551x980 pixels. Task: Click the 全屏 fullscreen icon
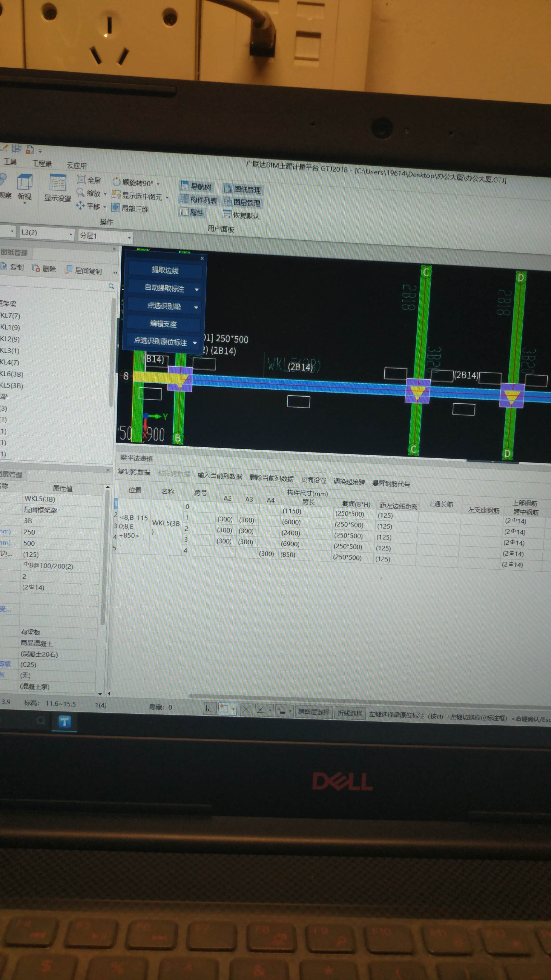tap(81, 179)
